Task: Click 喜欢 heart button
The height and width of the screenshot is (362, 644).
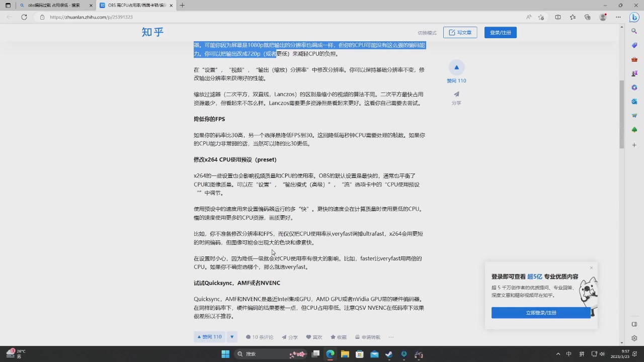Action: [x=314, y=337]
